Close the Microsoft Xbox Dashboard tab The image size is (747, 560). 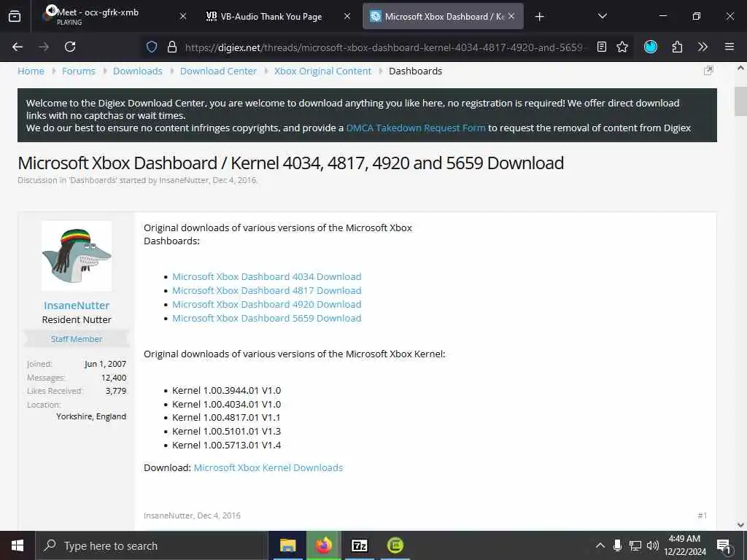511,16
